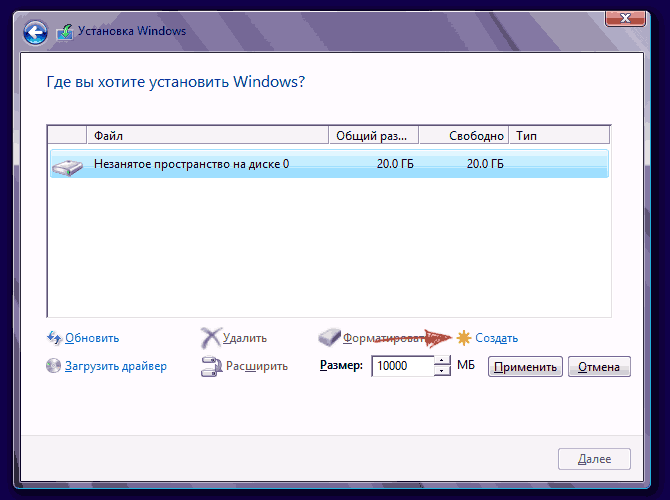The image size is (670, 500).
Task: Click the free space 20.0 ГБ cell
Action: click(485, 164)
